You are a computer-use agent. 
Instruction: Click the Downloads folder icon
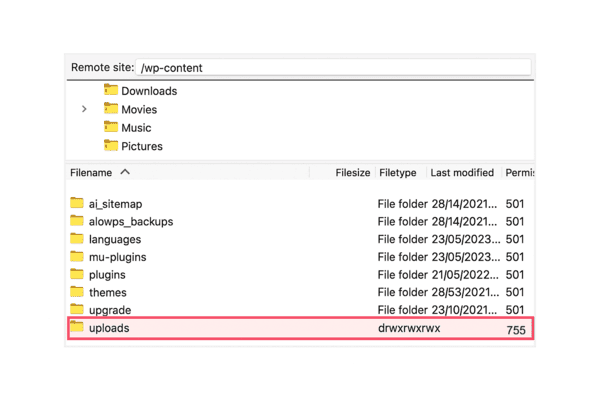click(111, 91)
